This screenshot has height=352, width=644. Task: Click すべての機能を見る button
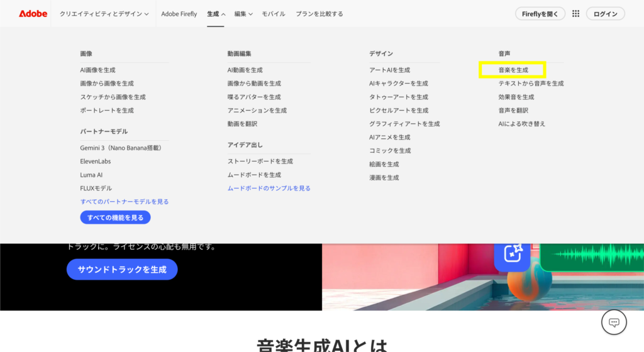tap(115, 217)
